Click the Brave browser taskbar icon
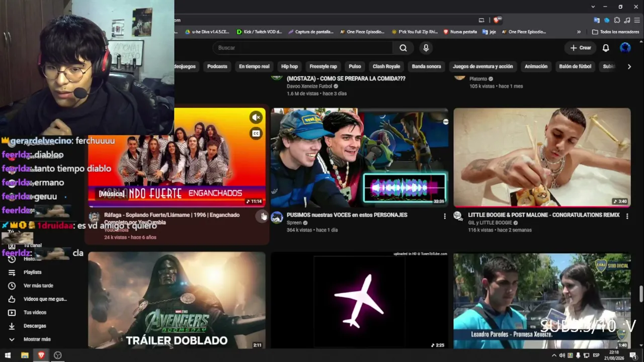This screenshot has width=644, height=362. click(x=41, y=355)
